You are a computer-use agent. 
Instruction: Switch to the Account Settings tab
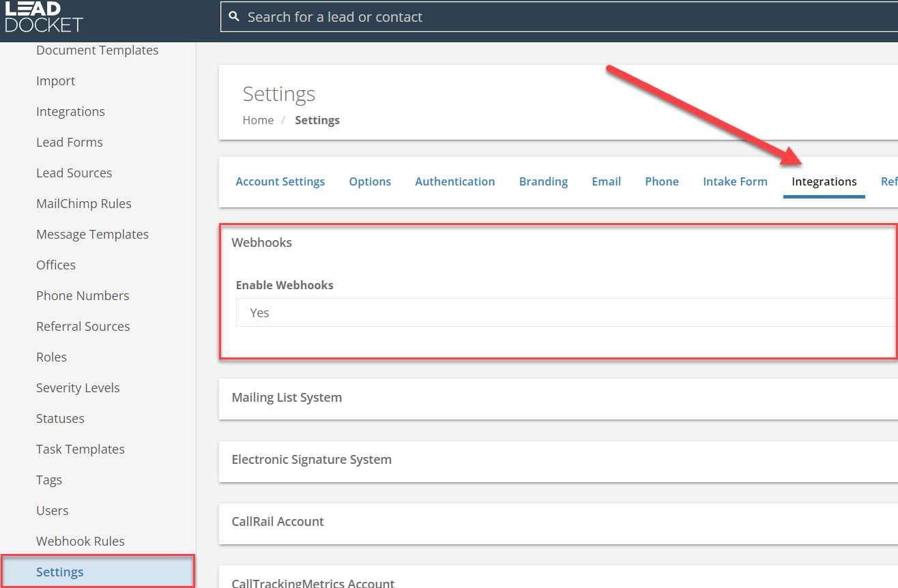pos(280,181)
